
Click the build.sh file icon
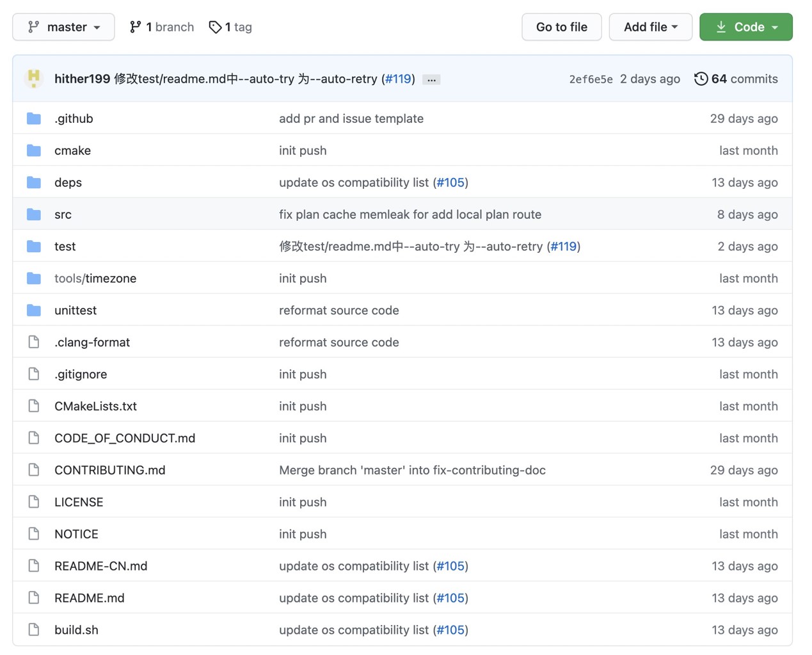click(x=34, y=630)
